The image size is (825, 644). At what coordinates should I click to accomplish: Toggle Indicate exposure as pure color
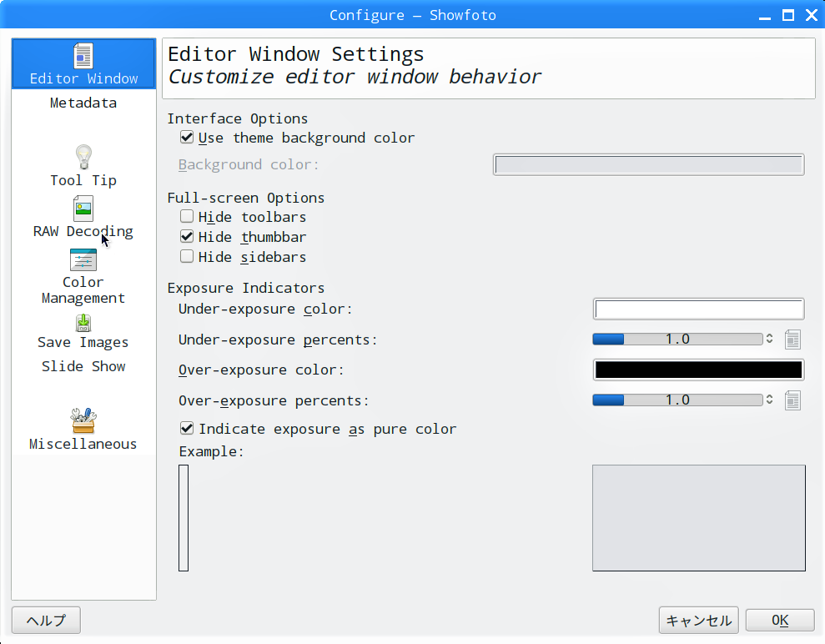(x=187, y=428)
